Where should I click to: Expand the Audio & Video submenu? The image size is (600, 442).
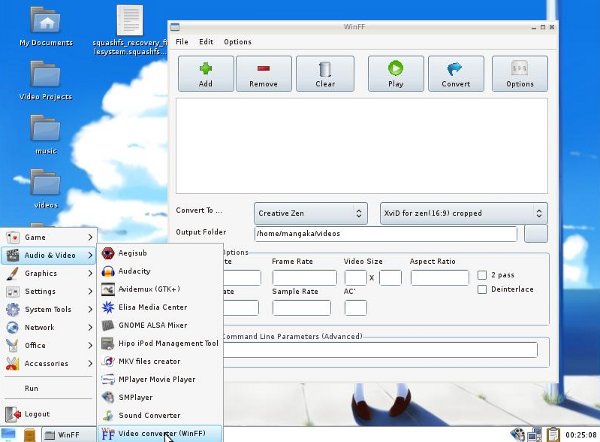(x=49, y=255)
